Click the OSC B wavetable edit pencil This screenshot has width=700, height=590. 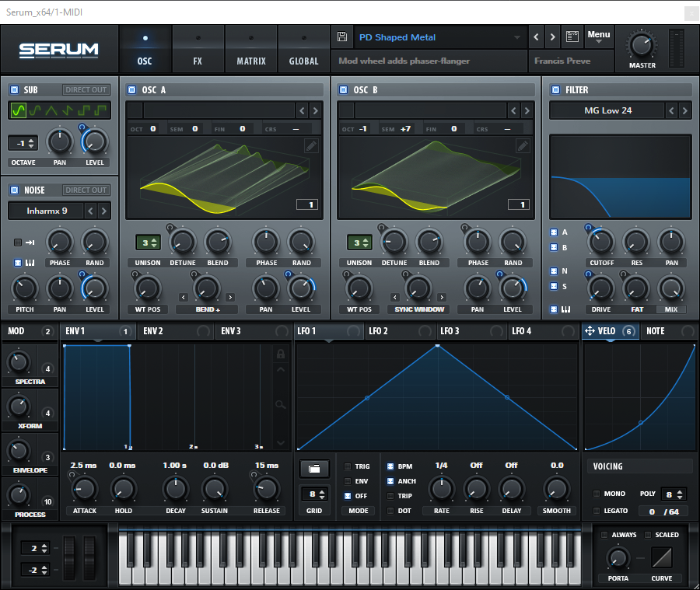click(523, 145)
